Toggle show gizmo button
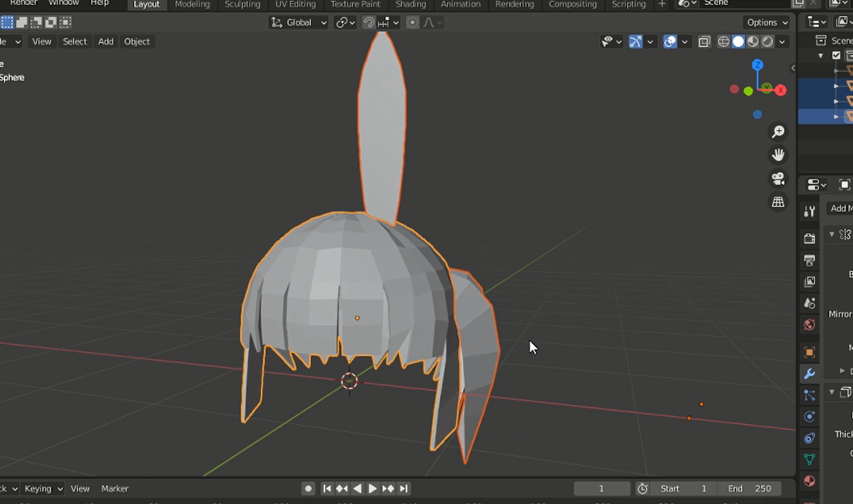The height and width of the screenshot is (504, 853). [636, 42]
